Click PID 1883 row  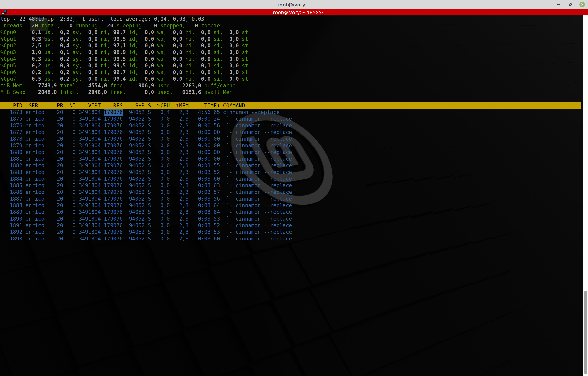151,172
